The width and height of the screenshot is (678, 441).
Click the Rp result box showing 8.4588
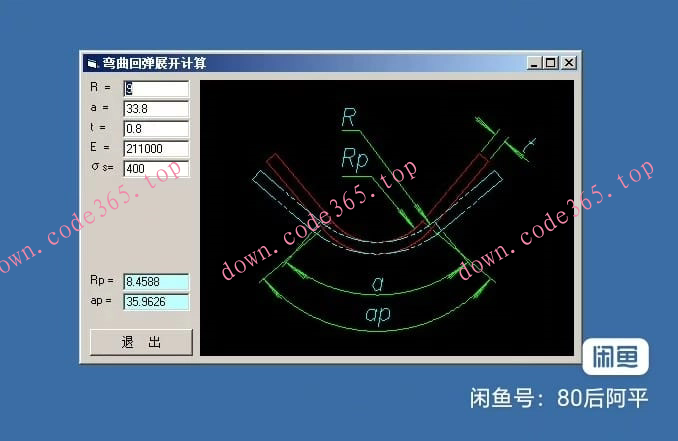(x=156, y=282)
